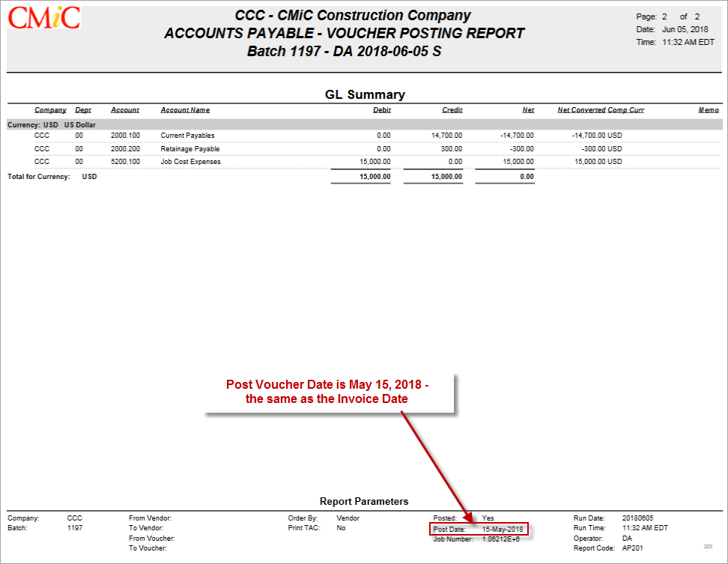
Task: Click the '-300.00 USD' converted net amount
Action: (601, 149)
